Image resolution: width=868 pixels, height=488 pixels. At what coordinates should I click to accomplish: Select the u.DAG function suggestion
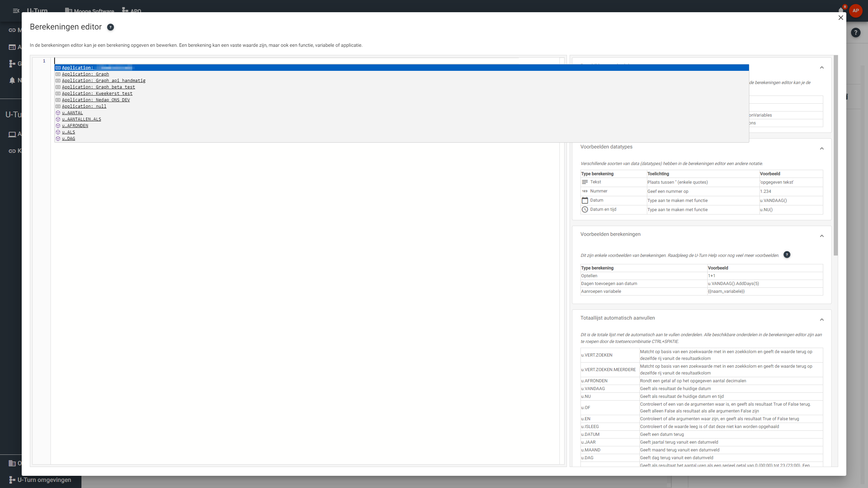pyautogui.click(x=68, y=139)
